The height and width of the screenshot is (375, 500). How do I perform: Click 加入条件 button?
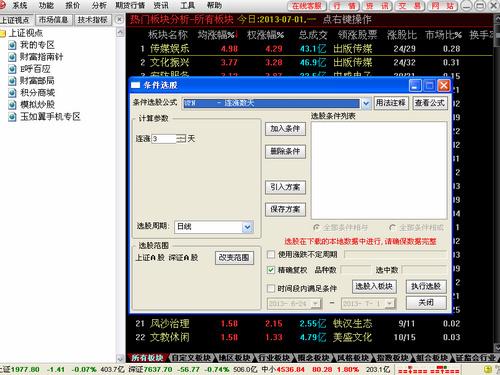pos(285,129)
